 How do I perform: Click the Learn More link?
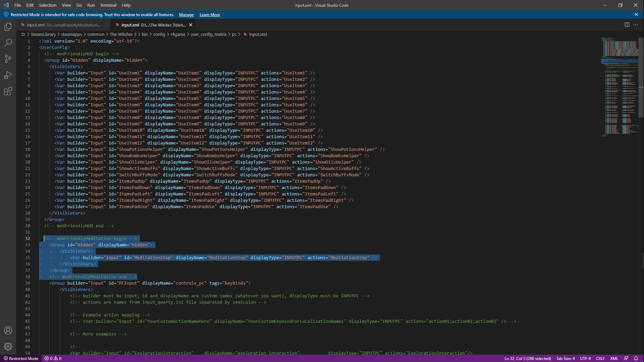[210, 15]
